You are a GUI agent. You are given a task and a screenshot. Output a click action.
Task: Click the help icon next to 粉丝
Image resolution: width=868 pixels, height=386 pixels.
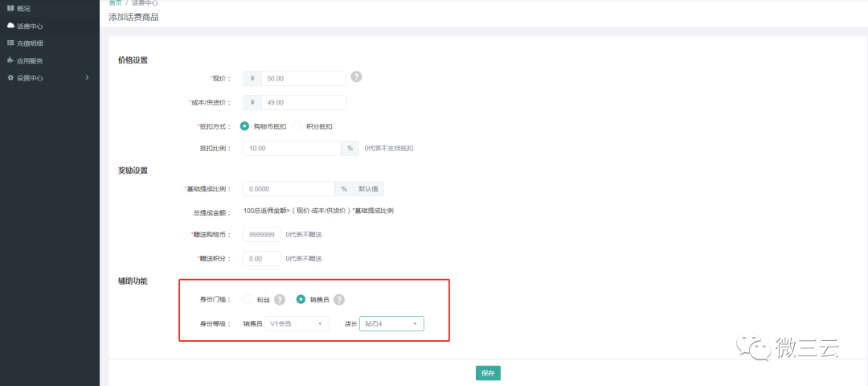[280, 300]
